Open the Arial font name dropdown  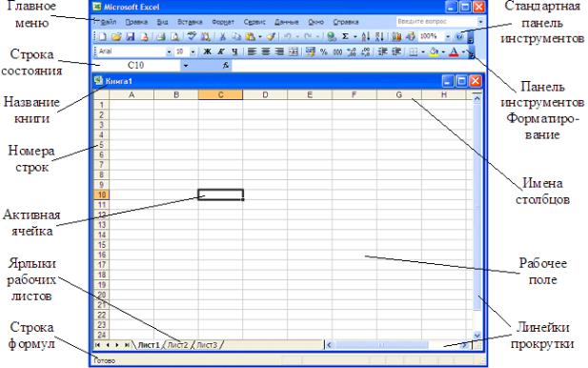click(x=169, y=51)
